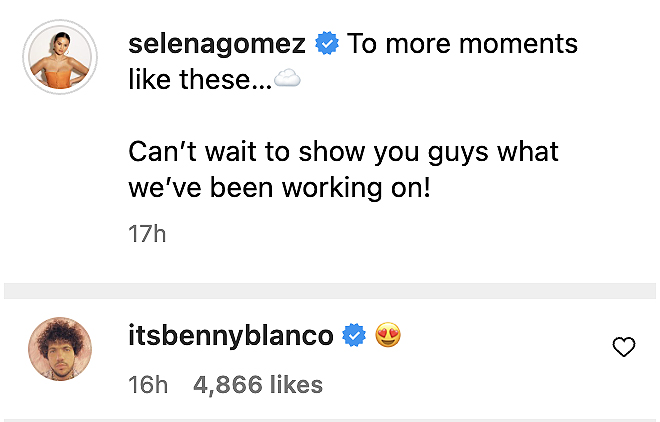Visit the itsbennyblanco username link
The image size is (660, 422).
[x=230, y=336]
